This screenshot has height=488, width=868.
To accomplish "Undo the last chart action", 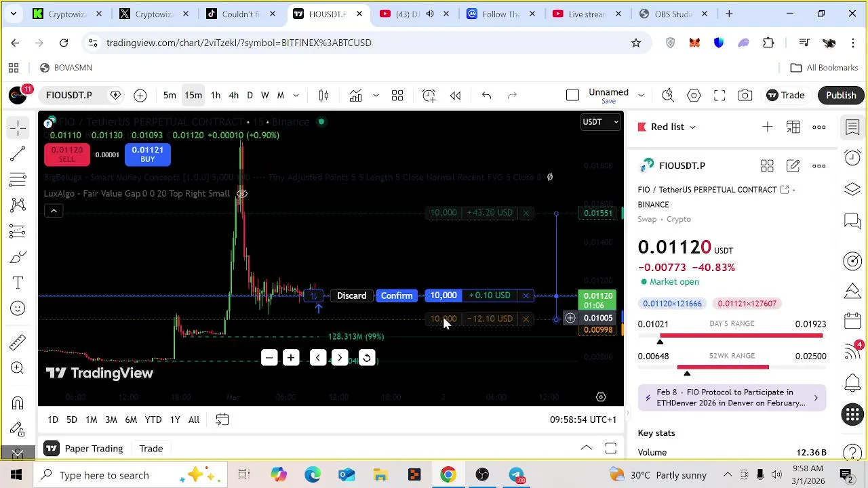I will [486, 96].
